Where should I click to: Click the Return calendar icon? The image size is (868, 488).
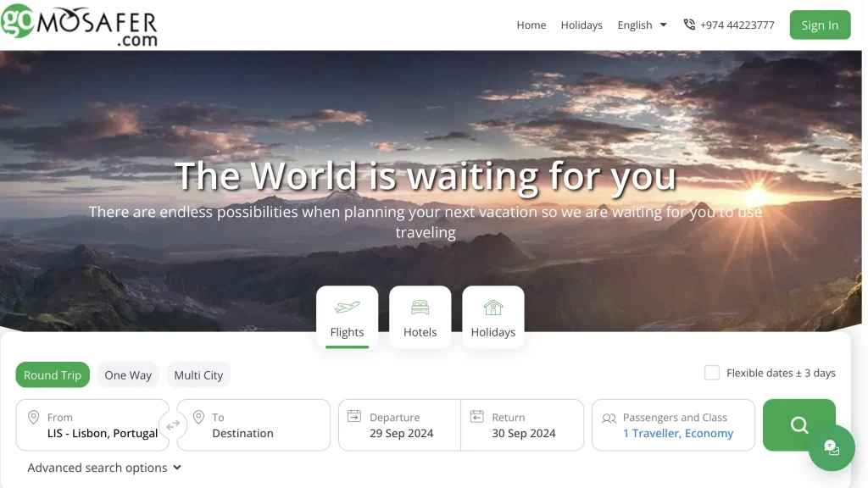pyautogui.click(x=476, y=417)
